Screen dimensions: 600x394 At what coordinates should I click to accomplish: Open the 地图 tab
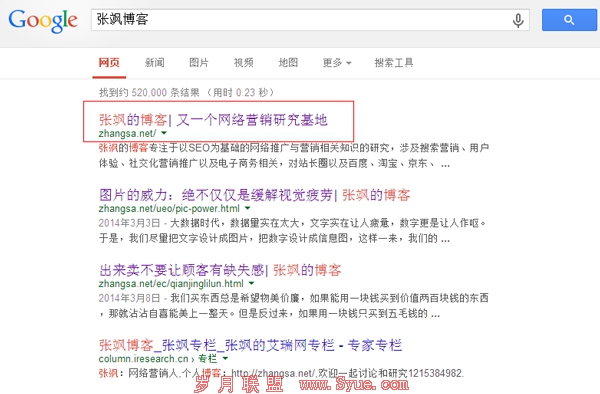pos(288,63)
